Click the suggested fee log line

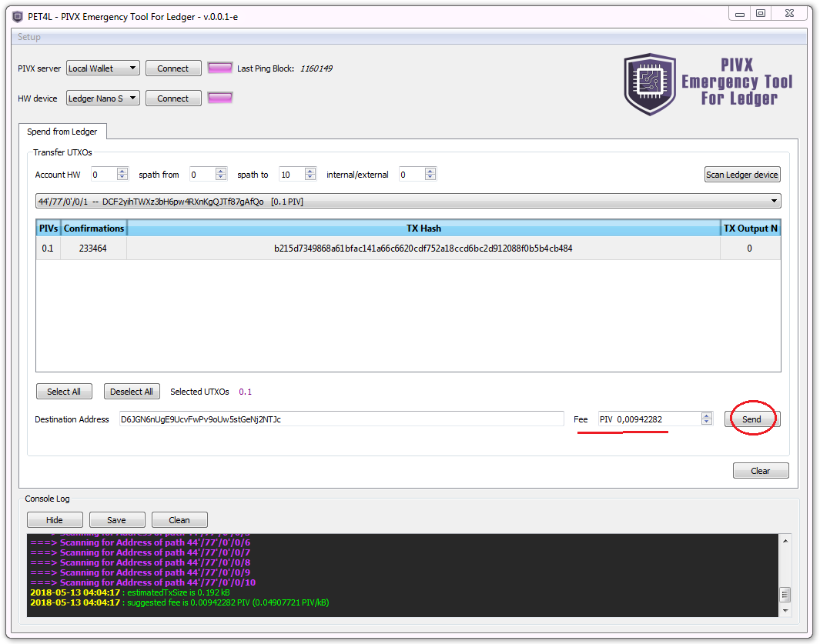pos(179,602)
